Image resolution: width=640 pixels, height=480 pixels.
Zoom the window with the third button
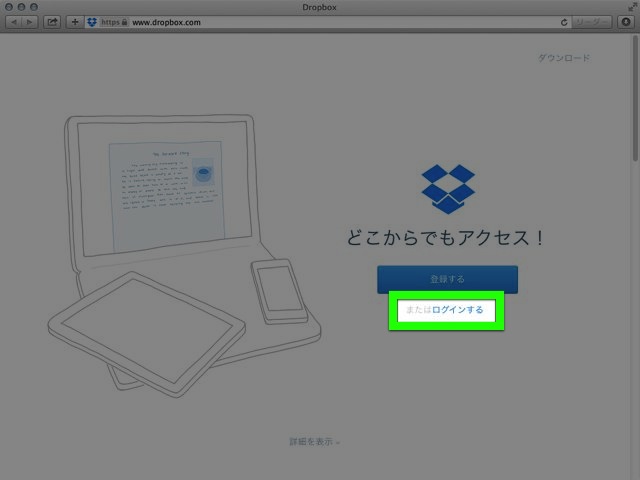tap(34, 7)
